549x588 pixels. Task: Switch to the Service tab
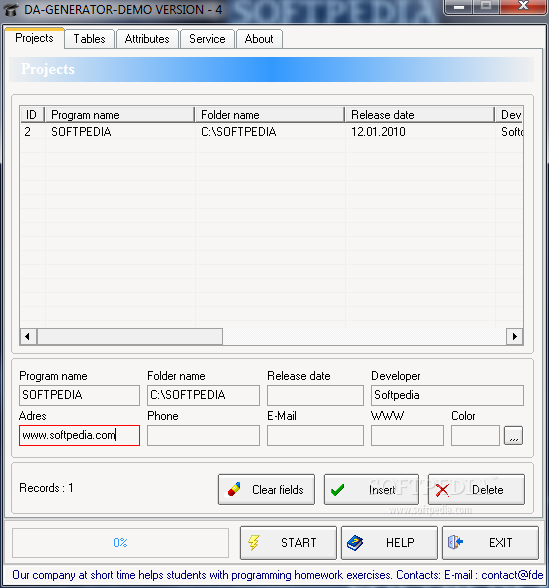[207, 39]
